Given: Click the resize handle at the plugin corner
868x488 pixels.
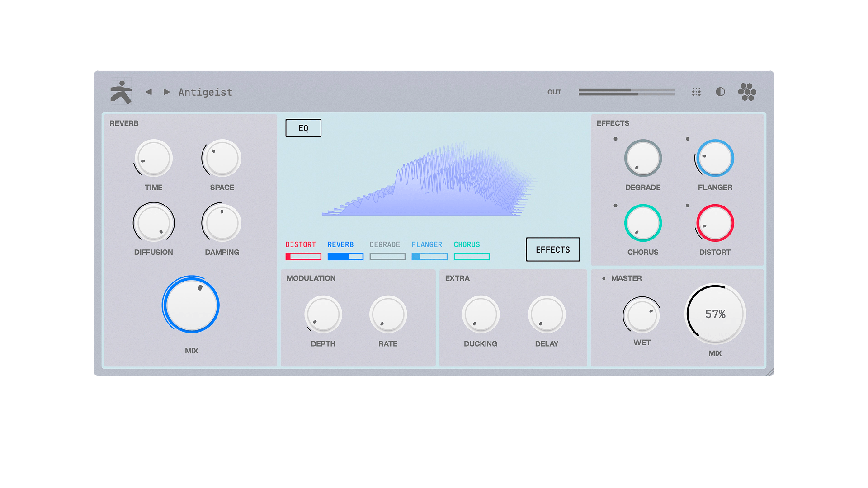Looking at the screenshot, I should (770, 372).
